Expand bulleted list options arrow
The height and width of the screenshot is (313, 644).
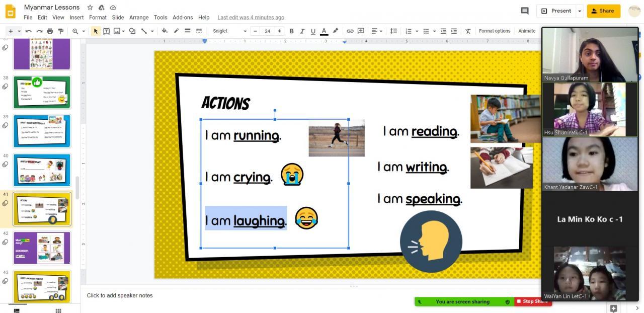[434, 31]
